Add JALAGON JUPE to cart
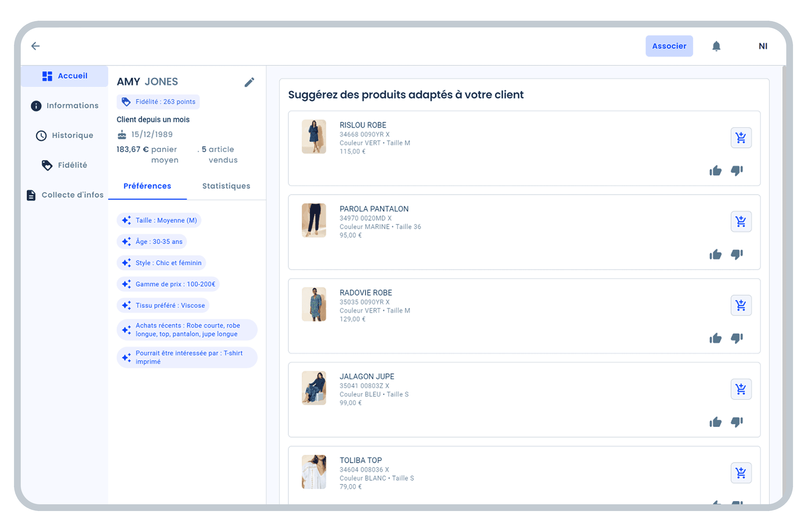The width and height of the screenshot is (807, 532). (x=741, y=389)
